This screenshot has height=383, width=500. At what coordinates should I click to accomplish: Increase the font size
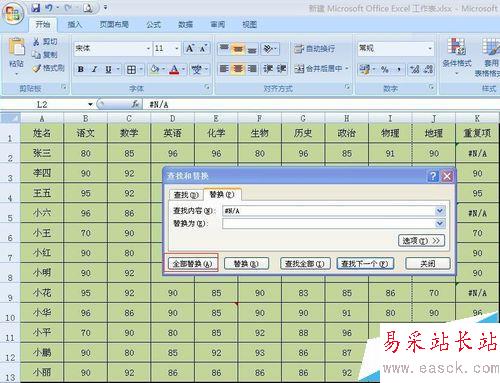point(190,49)
